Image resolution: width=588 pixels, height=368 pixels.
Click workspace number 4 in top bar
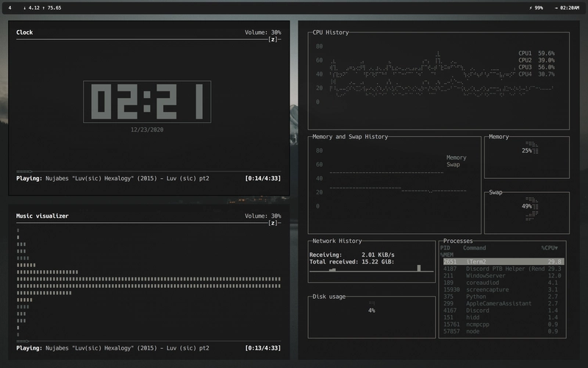pos(10,8)
